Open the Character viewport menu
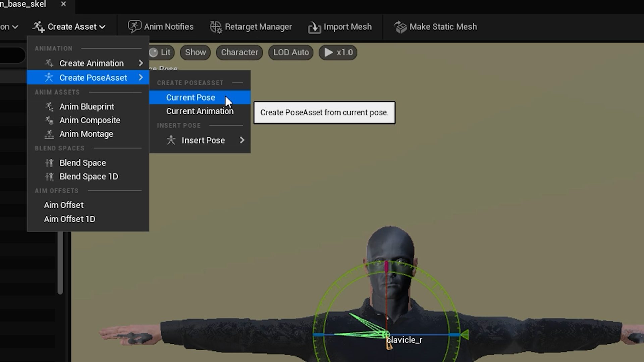 239,52
